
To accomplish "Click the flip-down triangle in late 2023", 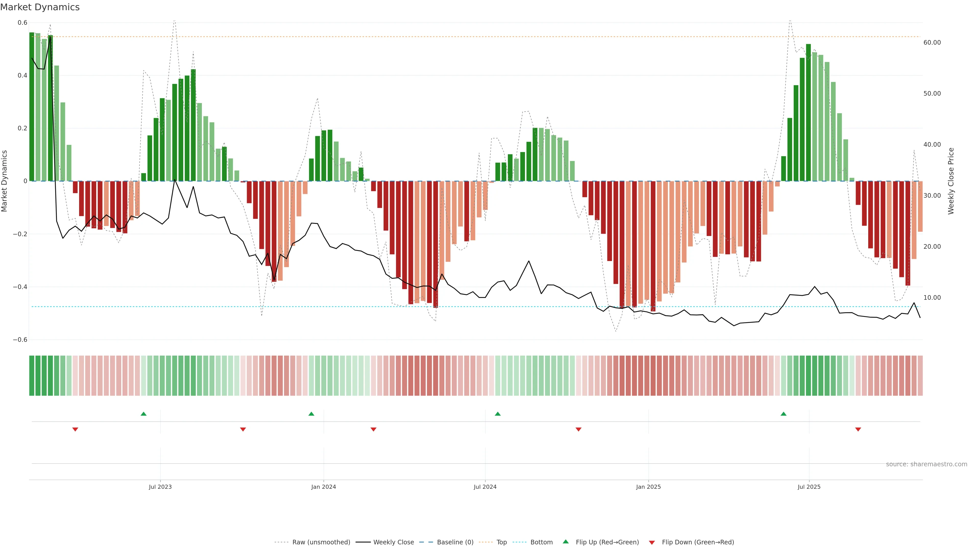I will pyautogui.click(x=243, y=429).
